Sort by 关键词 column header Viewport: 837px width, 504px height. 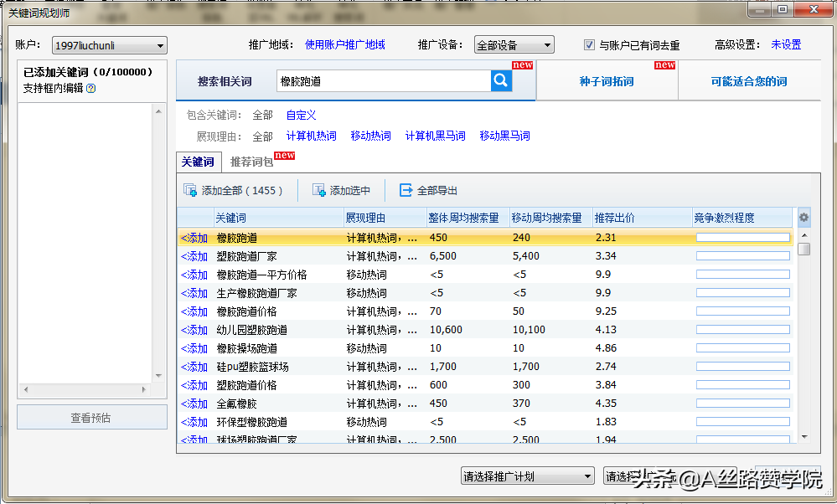click(279, 218)
